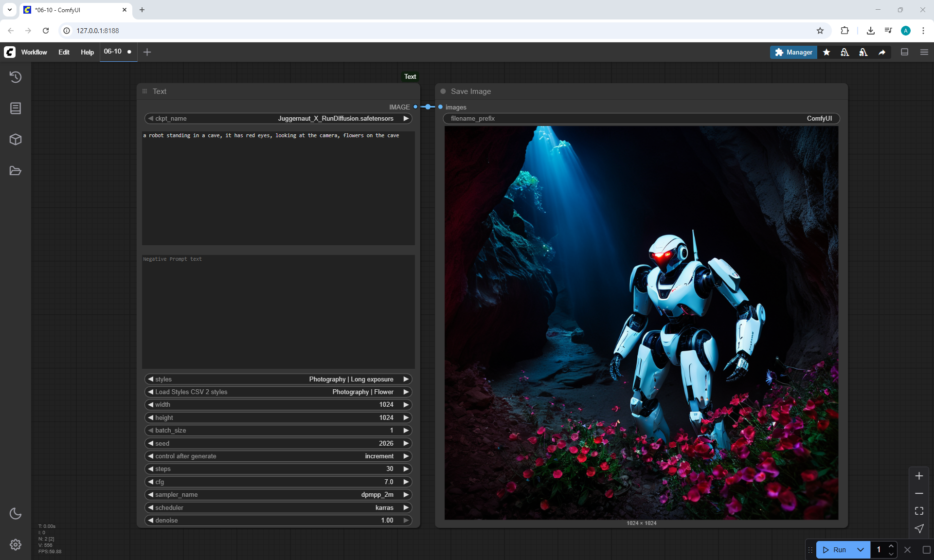Click the steps value slider

pyautogui.click(x=278, y=469)
